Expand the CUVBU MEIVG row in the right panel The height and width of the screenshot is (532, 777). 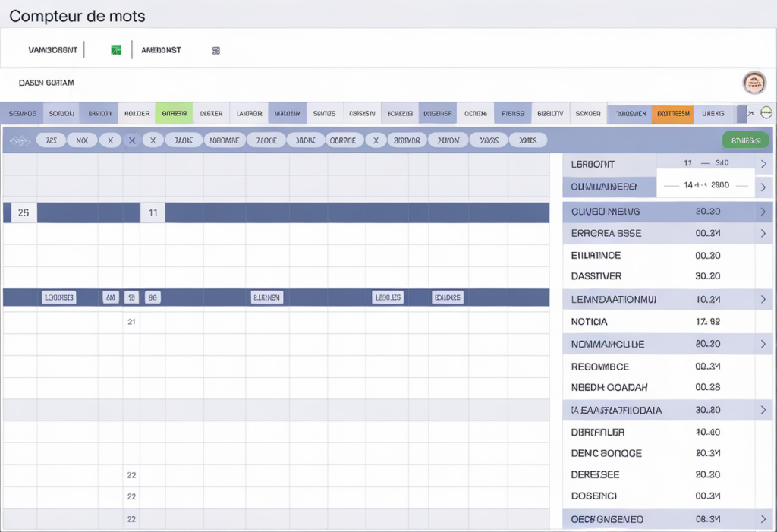point(763,212)
